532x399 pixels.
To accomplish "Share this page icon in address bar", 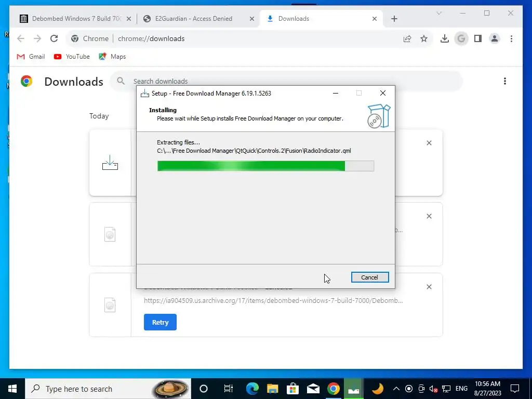I will click(x=407, y=38).
